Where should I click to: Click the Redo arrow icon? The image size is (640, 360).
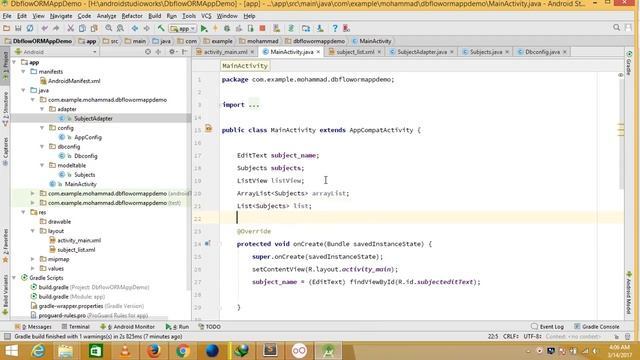coord(56,28)
